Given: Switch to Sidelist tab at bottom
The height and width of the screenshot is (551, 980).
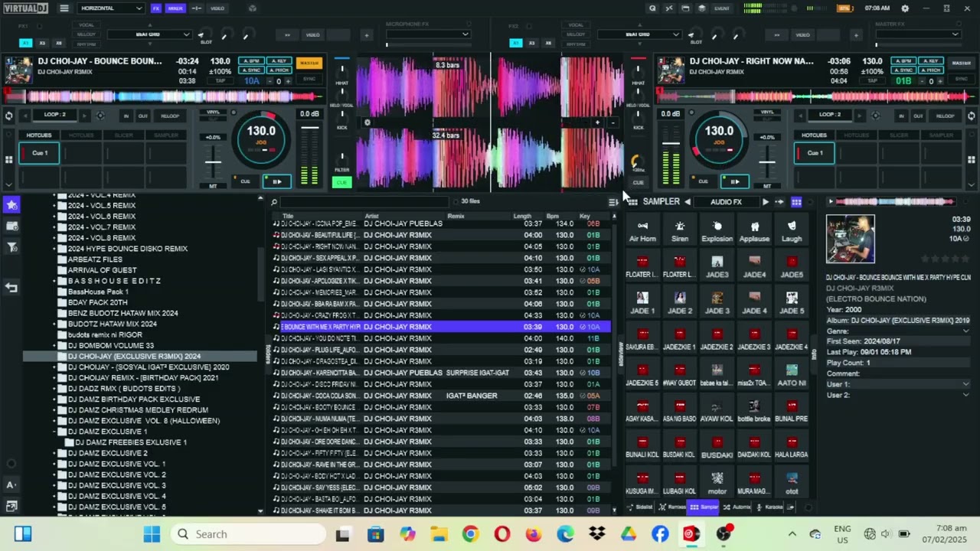Looking at the screenshot, I should click(640, 507).
